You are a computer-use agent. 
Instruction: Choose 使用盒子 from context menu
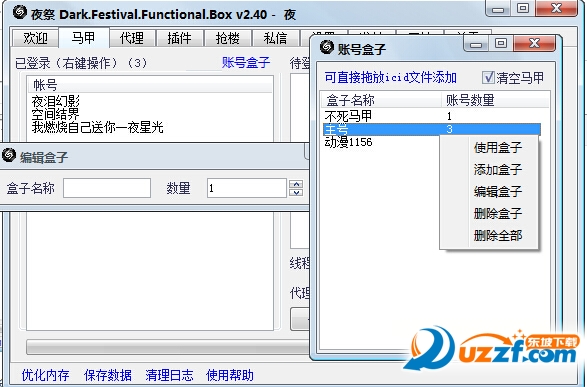coord(498,147)
